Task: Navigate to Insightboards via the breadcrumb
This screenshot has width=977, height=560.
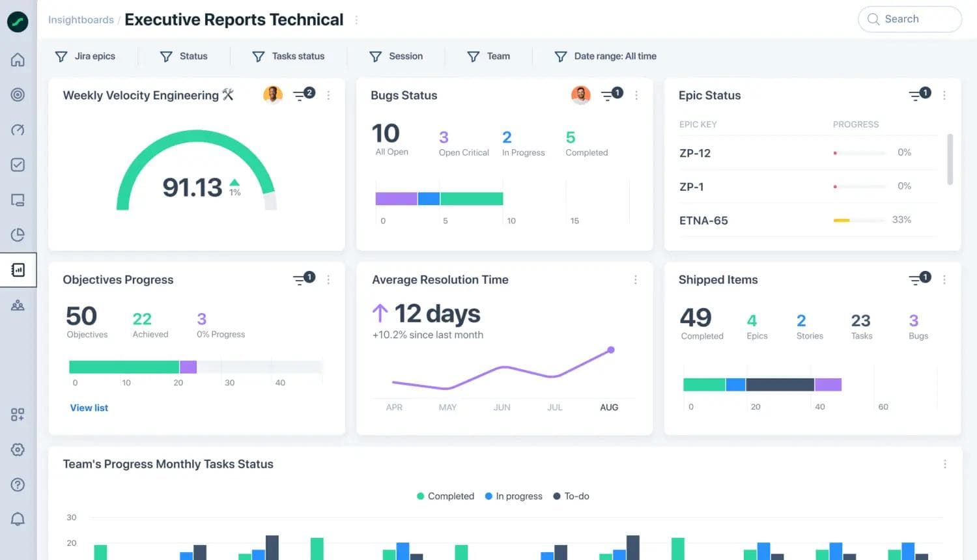Action: click(81, 20)
